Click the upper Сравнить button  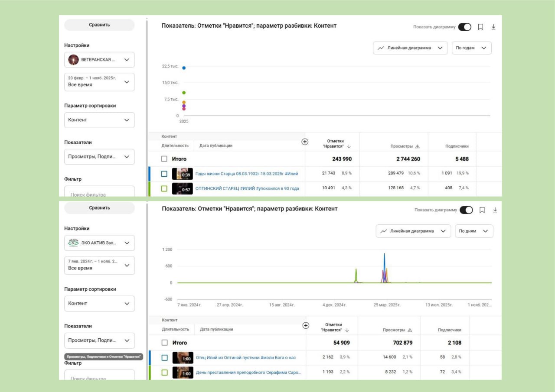[99, 25]
